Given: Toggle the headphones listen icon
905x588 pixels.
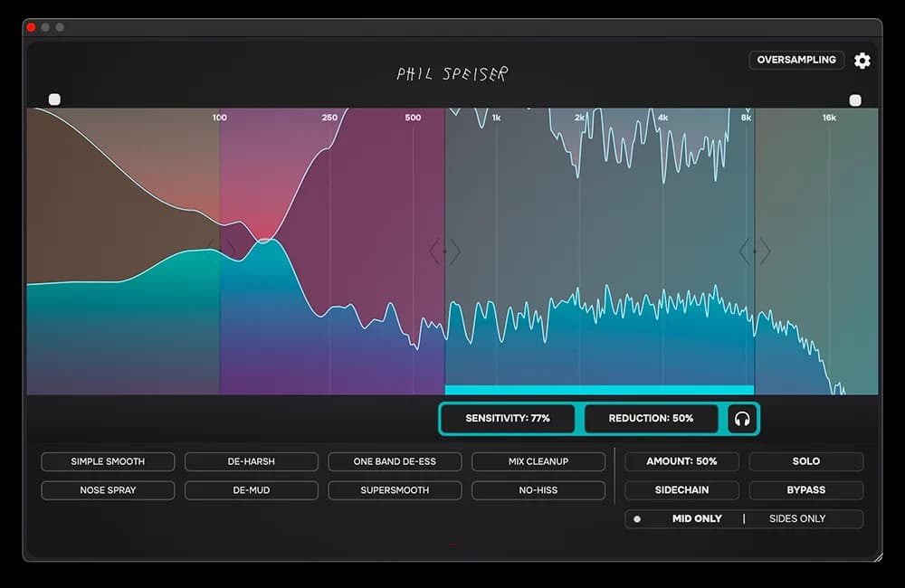Looking at the screenshot, I should click(x=742, y=418).
